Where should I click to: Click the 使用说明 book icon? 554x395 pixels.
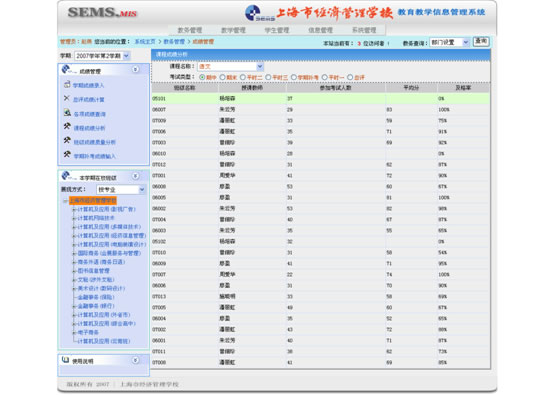click(65, 360)
